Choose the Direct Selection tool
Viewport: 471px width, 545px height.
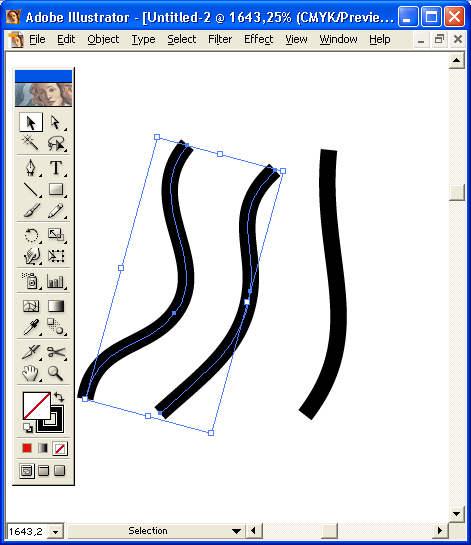[x=56, y=122]
